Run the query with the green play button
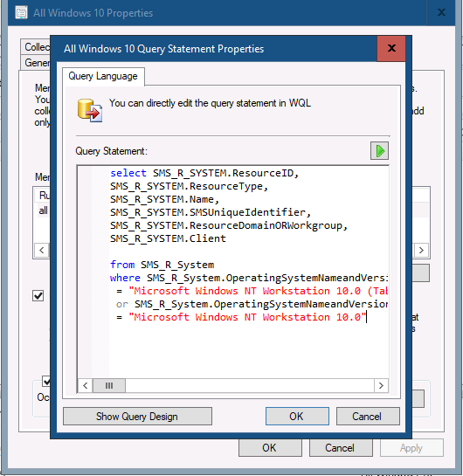The image size is (463, 476). coord(379,150)
